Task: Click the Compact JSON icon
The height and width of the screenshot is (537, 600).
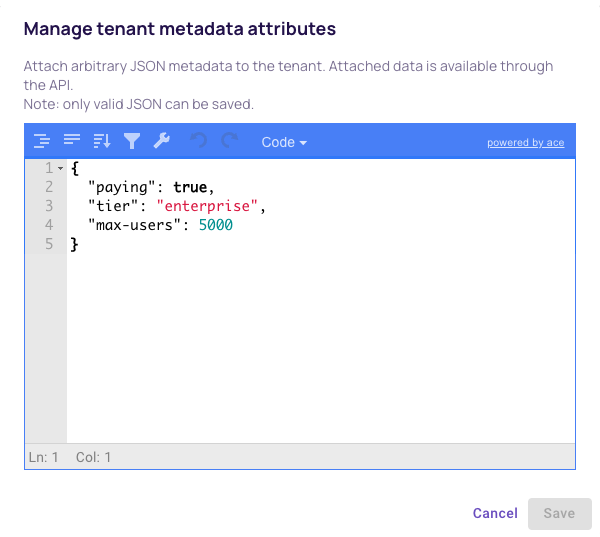Action: pos(72,140)
